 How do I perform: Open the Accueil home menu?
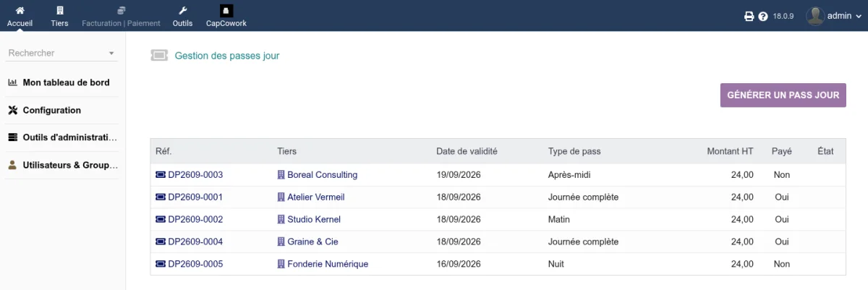20,16
